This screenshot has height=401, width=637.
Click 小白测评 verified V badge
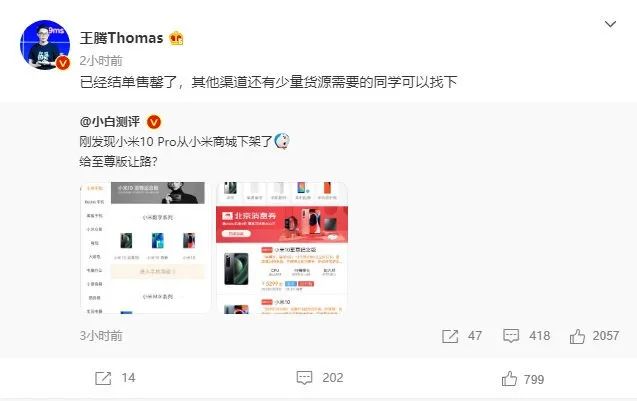pyautogui.click(x=154, y=121)
